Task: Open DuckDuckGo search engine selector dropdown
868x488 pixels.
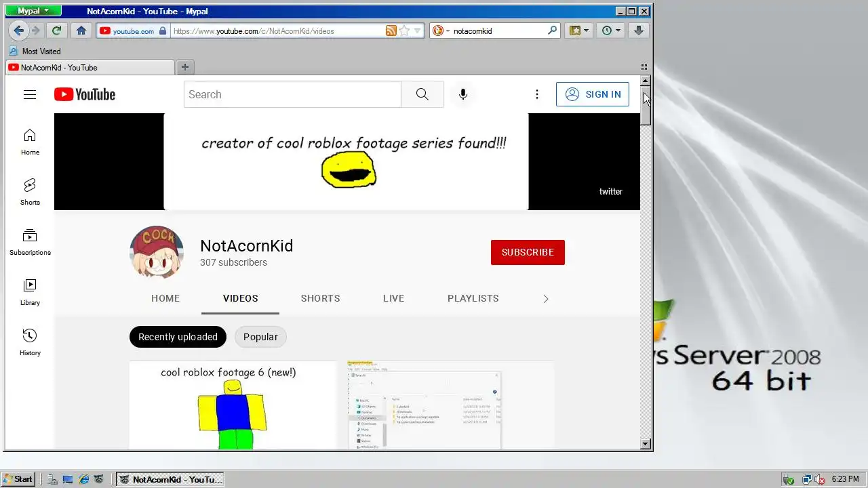Action: click(x=441, y=30)
